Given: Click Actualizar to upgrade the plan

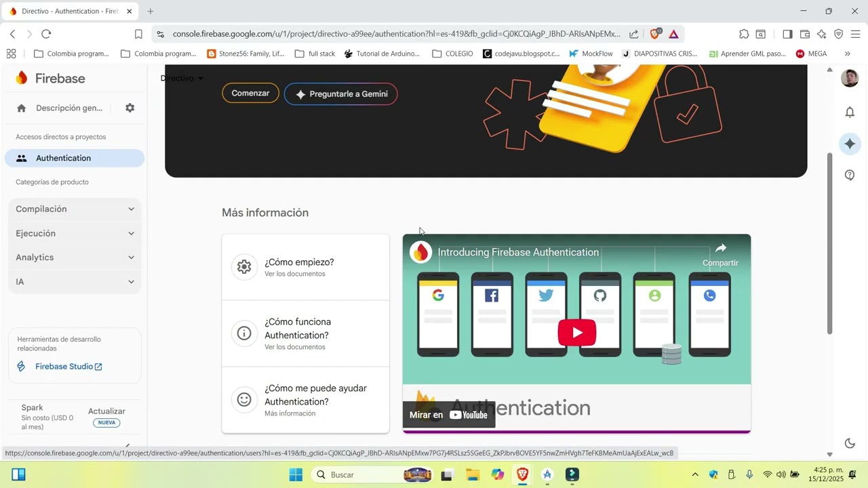Looking at the screenshot, I should click(106, 411).
